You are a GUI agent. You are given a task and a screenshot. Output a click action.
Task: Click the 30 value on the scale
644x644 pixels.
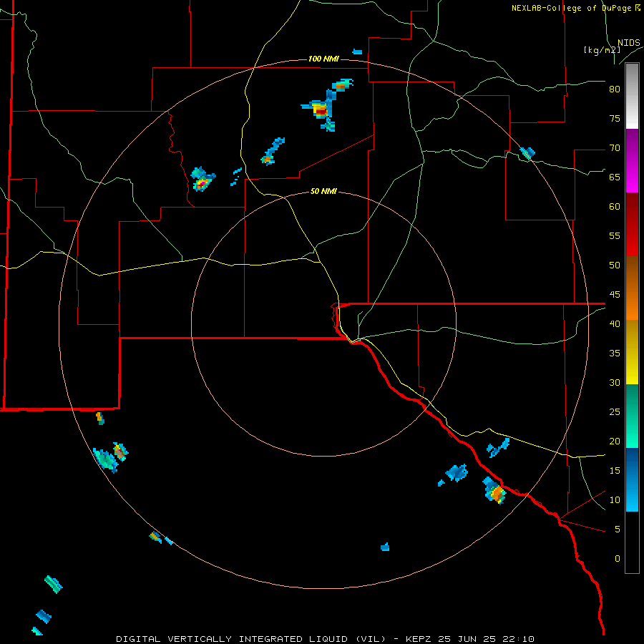click(x=615, y=382)
